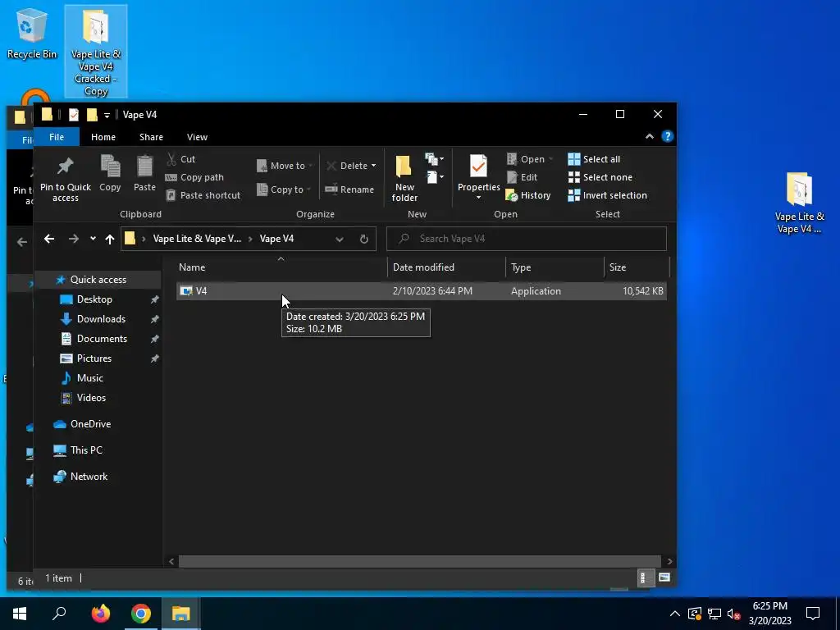The width and height of the screenshot is (840, 630).
Task: Click the Edit command in Open group
Action: [x=522, y=177]
